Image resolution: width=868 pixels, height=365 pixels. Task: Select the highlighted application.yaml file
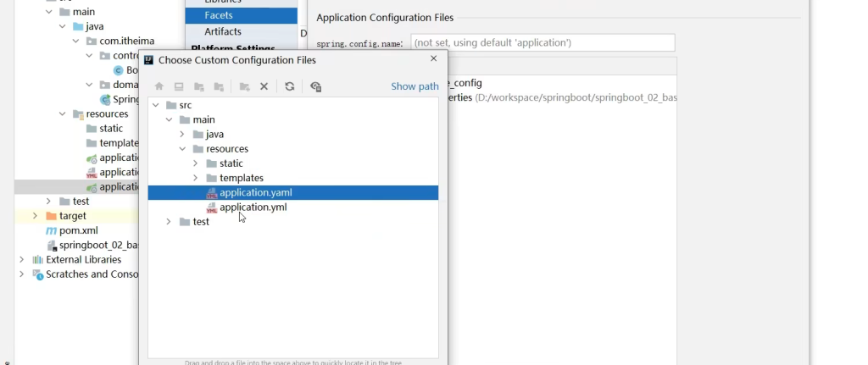(255, 193)
